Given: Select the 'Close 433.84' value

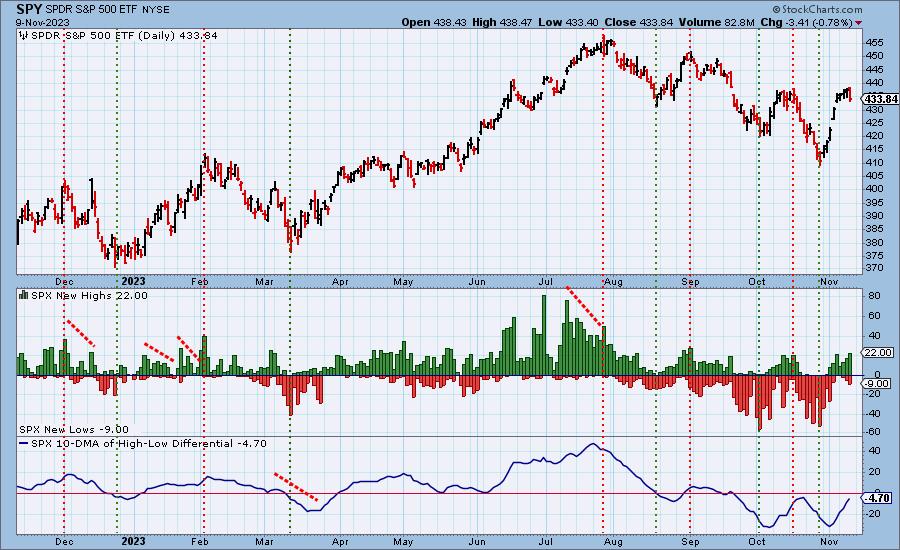Looking at the screenshot, I should pyautogui.click(x=639, y=22).
